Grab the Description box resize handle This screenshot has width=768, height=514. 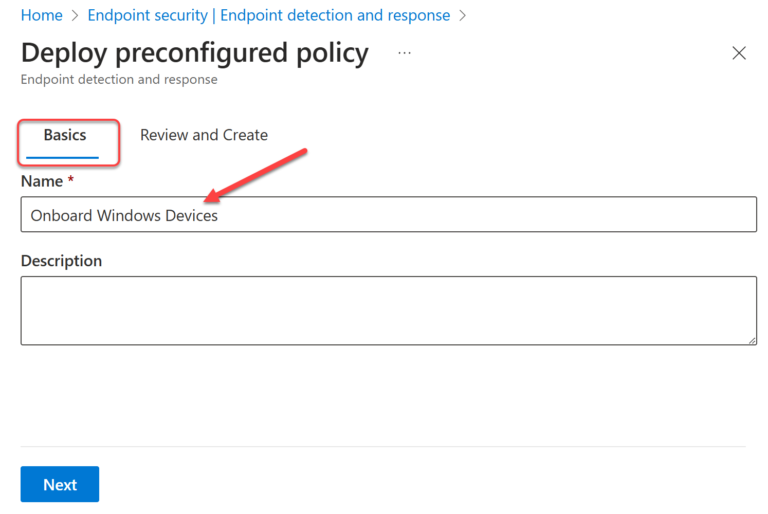coord(752,340)
